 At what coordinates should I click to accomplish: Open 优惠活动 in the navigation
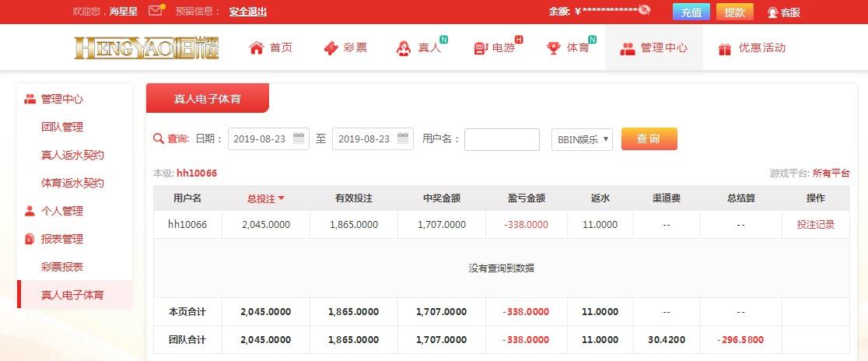[x=762, y=48]
